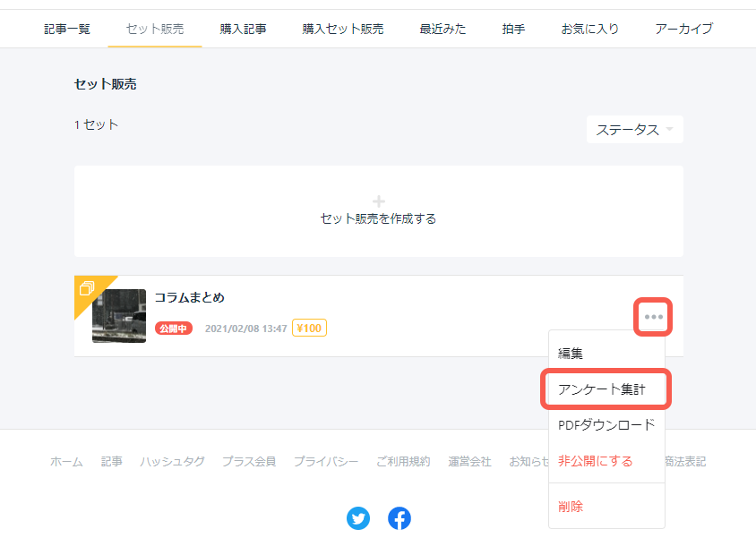Open the three-dot menu for コラムまとめ
The width and height of the screenshot is (756, 555).
653,317
